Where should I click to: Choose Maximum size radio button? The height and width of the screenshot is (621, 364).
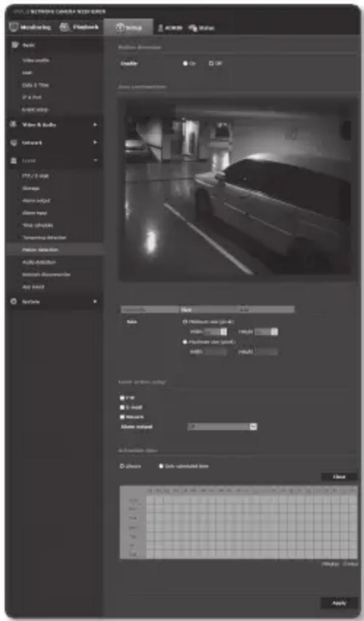(185, 342)
